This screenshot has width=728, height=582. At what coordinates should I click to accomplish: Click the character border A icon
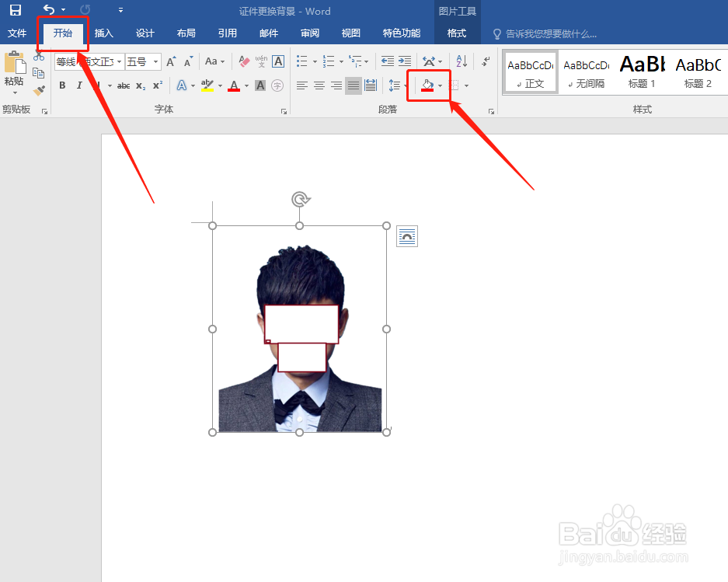(278, 61)
